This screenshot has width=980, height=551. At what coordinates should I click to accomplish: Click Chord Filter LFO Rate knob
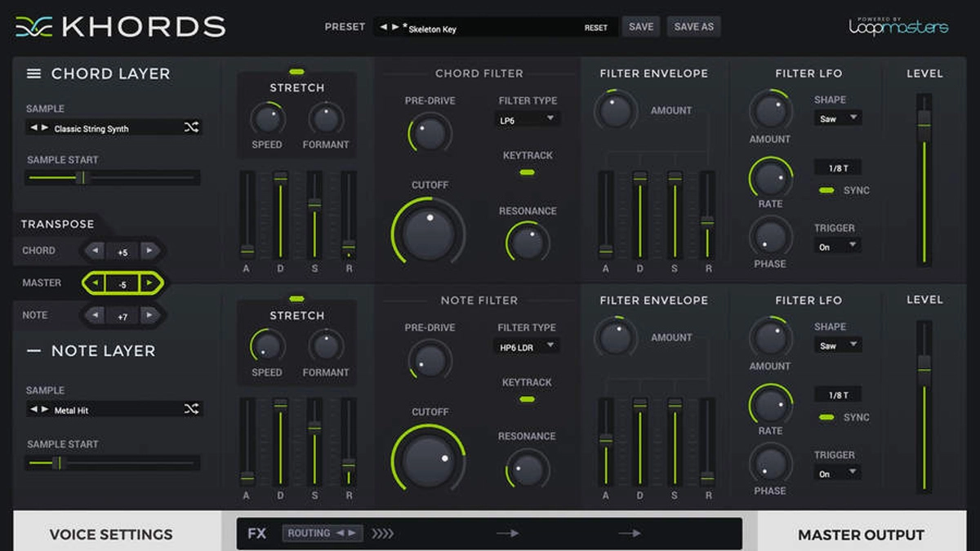(770, 177)
